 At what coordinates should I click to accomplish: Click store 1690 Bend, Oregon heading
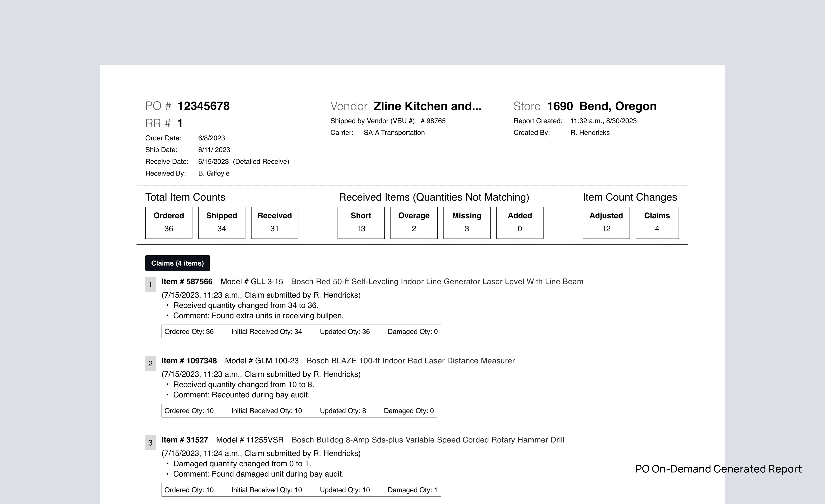(x=601, y=106)
